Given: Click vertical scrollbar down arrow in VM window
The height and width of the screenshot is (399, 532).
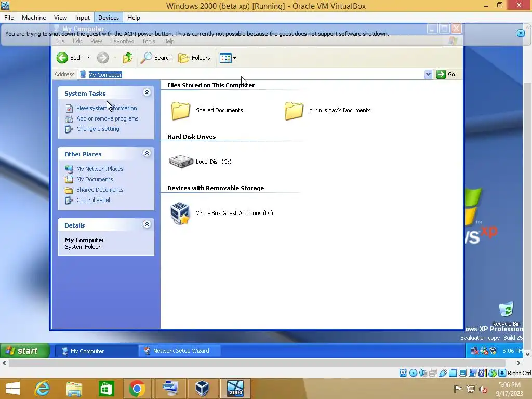Looking at the screenshot, I should pos(528,354).
